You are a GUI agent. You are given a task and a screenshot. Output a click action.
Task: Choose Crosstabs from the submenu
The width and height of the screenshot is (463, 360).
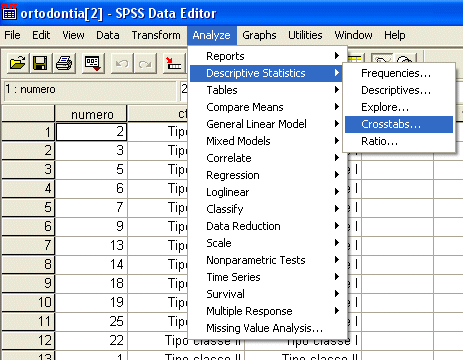399,124
